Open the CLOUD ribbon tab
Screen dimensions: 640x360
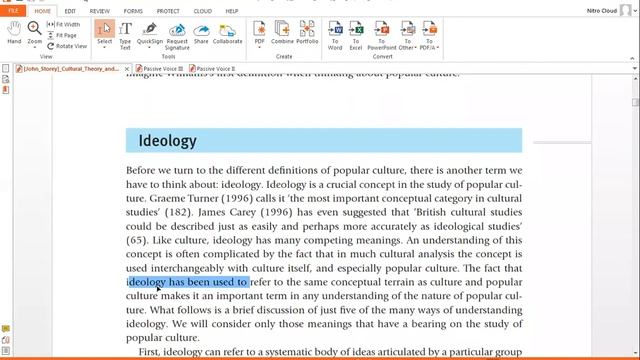[x=202, y=11]
